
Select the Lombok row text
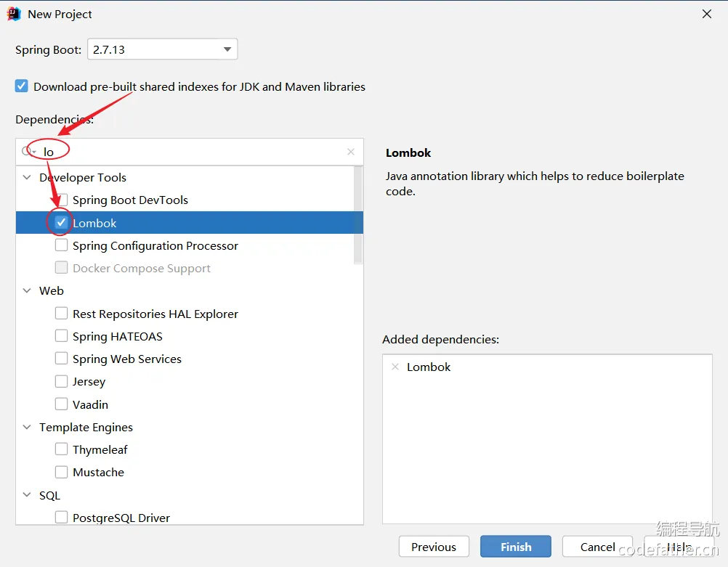[x=94, y=223]
